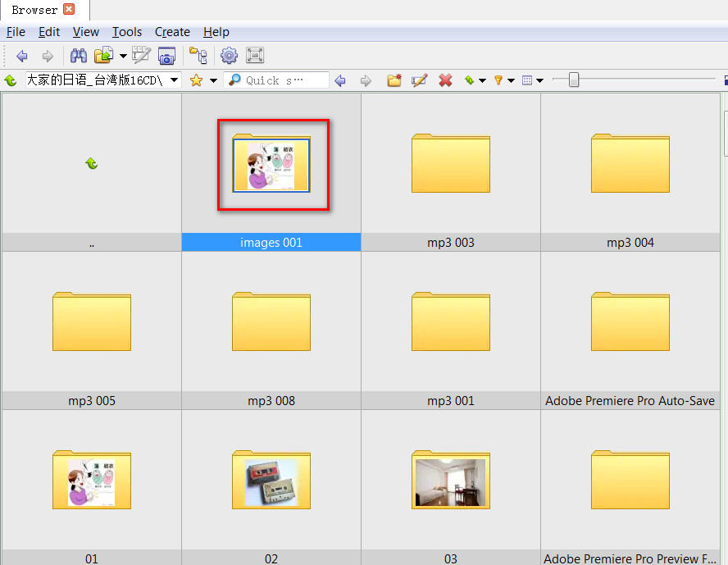728x565 pixels.
Task: Expand the path address dropdown
Action: point(174,80)
